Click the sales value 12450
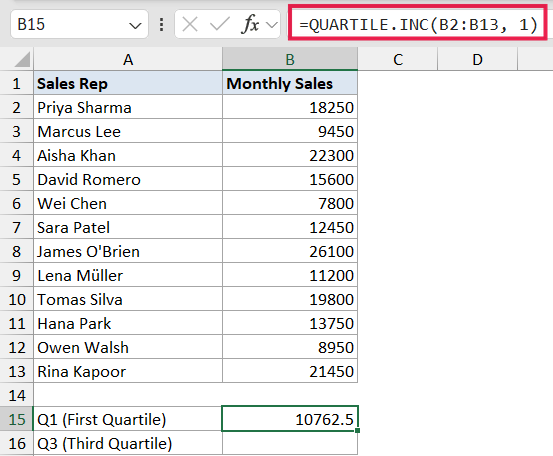553x456 pixels. [290, 227]
